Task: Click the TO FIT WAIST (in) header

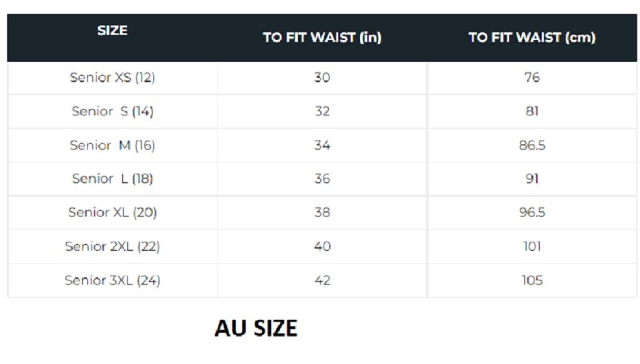Action: pyautogui.click(x=322, y=38)
